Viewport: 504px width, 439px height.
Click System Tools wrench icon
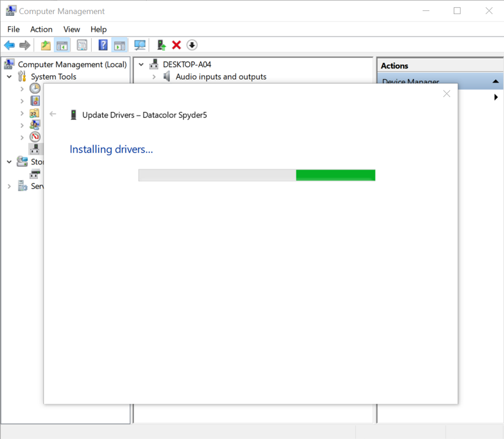(22, 76)
